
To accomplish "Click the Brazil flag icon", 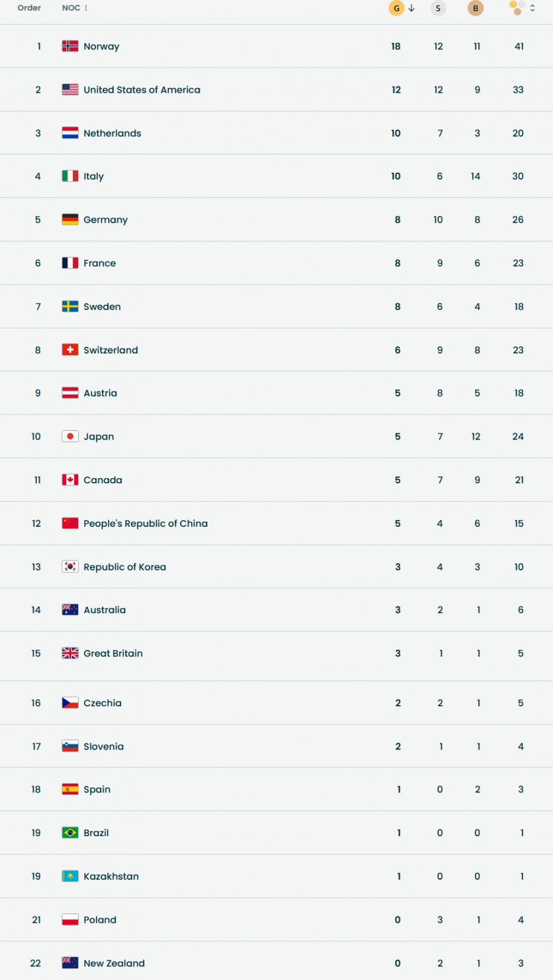I will pos(69,832).
